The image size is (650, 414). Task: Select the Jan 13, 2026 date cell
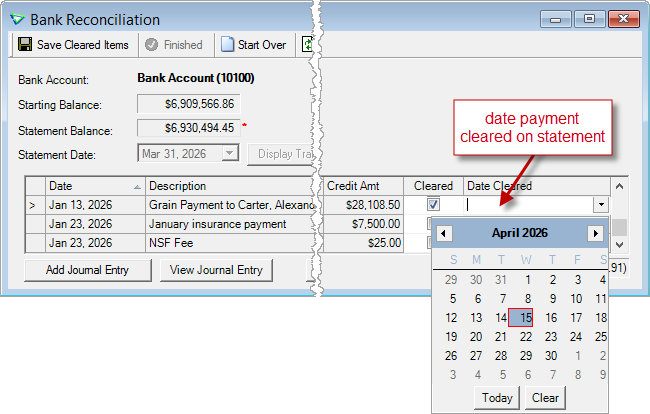(x=95, y=205)
